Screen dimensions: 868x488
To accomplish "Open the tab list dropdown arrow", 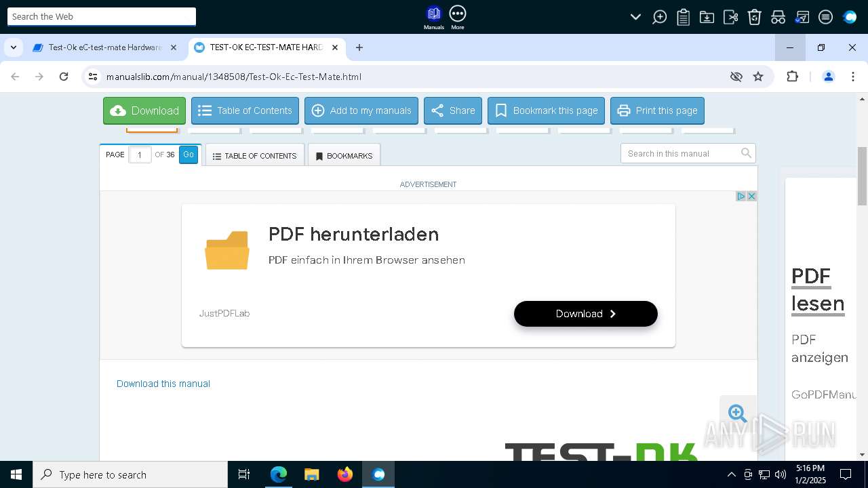I will pos(14,47).
